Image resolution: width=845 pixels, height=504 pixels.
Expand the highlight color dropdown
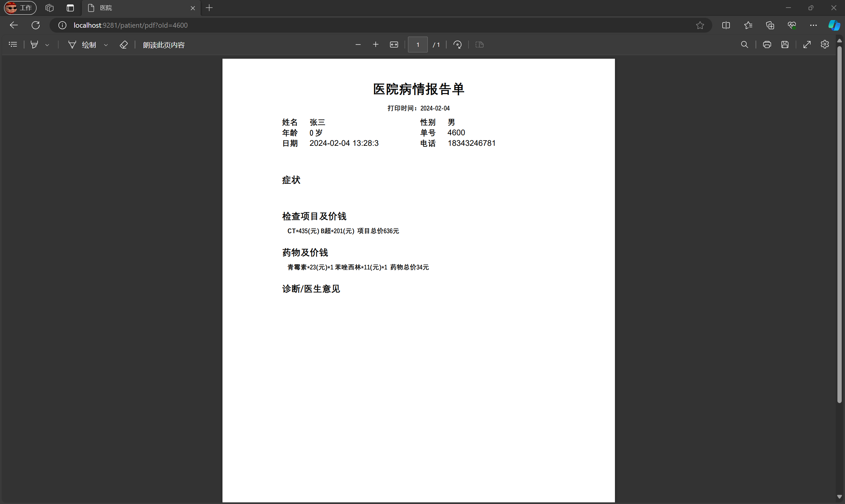click(x=47, y=45)
